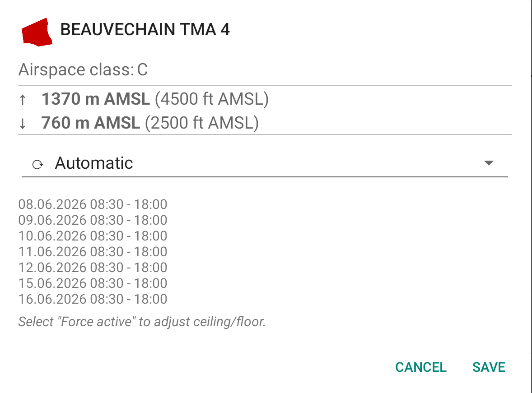Viewport: 532px width, 393px height.
Task: Click the Cancel button
Action: (421, 367)
